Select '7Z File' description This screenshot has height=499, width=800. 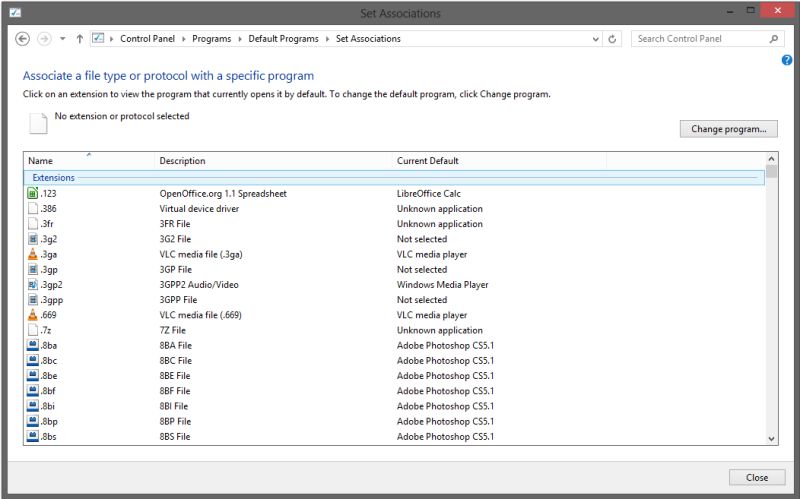[172, 330]
